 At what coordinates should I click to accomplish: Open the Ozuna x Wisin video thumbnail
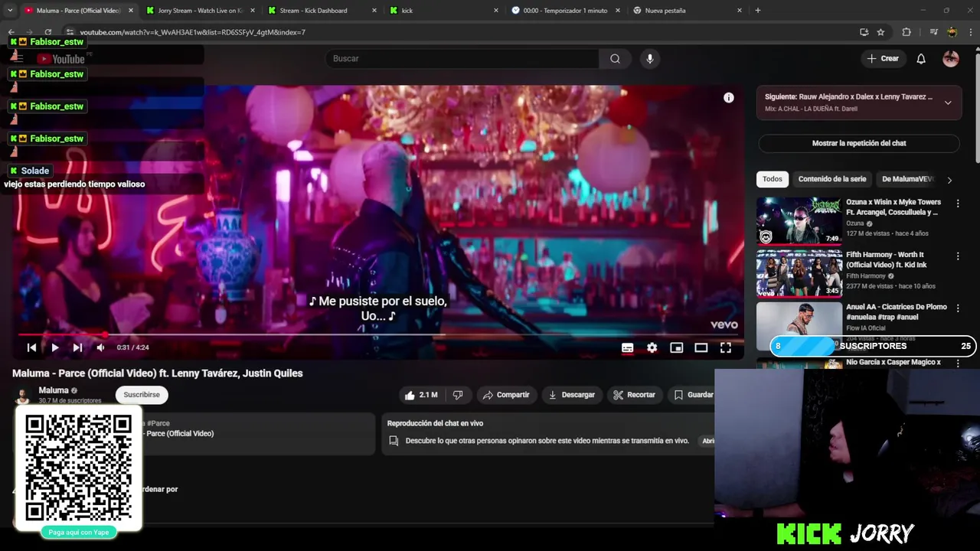tap(799, 220)
